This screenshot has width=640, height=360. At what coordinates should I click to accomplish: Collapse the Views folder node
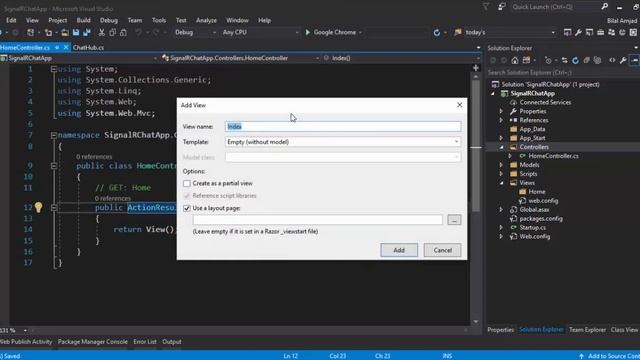tap(502, 183)
